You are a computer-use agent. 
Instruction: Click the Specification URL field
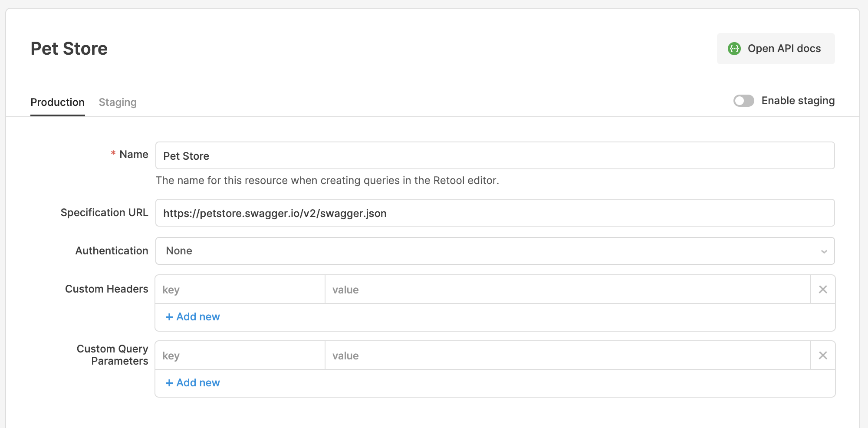click(495, 213)
